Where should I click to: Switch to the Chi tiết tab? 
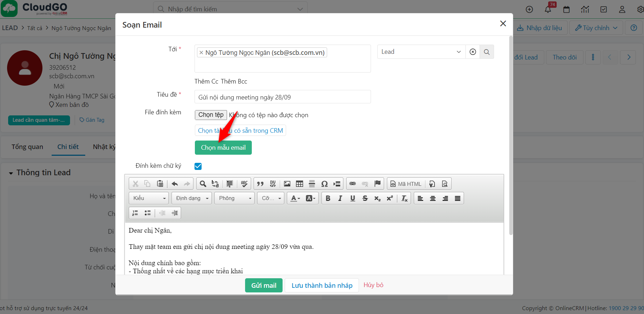click(68, 147)
